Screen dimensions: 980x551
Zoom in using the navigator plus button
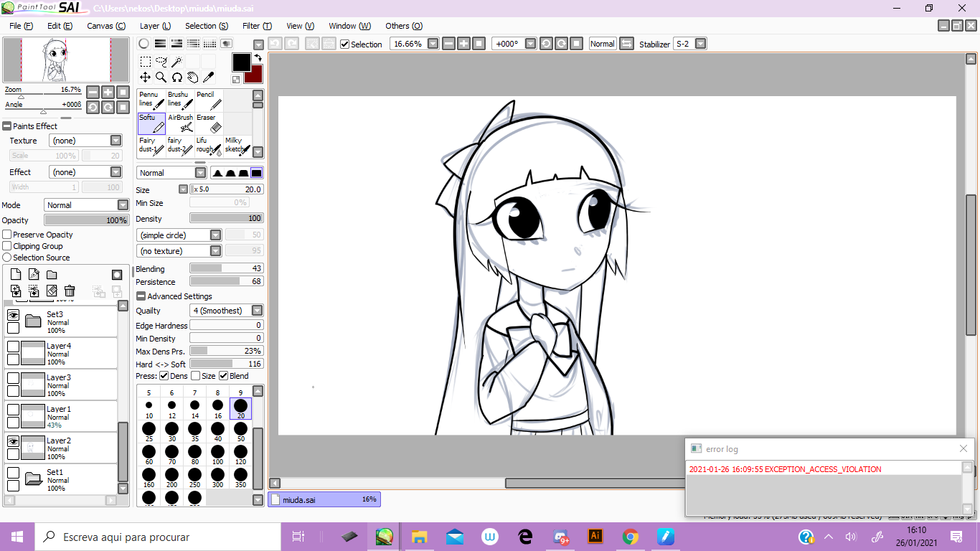[x=108, y=92]
